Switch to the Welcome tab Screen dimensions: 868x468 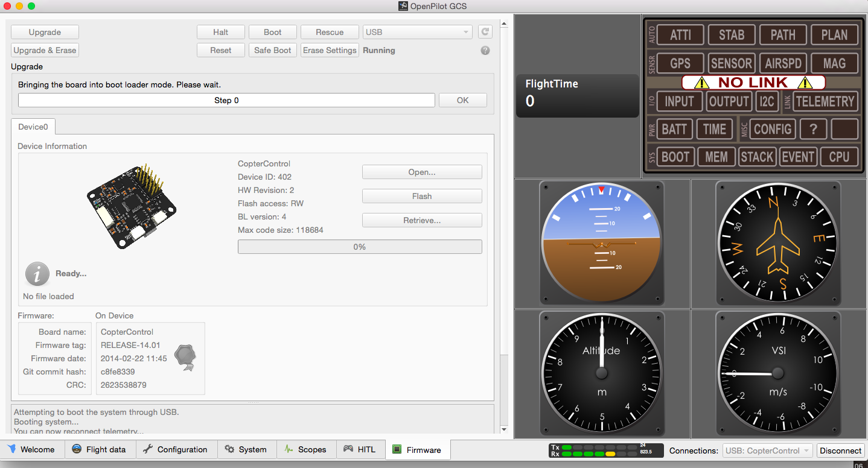[x=31, y=449]
